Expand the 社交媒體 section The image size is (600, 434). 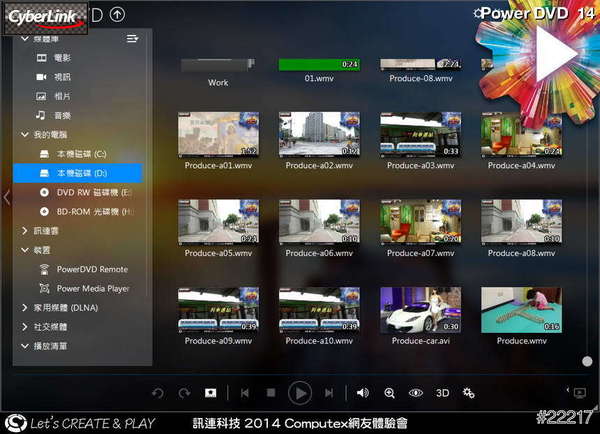point(24,327)
